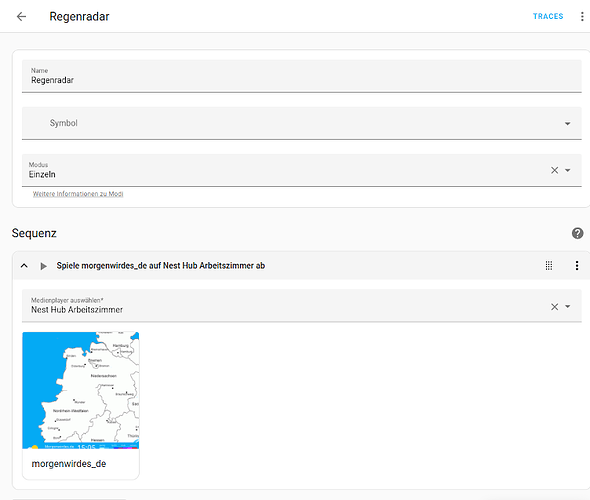
Task: Click the Regenradar page title
Action: tap(79, 17)
